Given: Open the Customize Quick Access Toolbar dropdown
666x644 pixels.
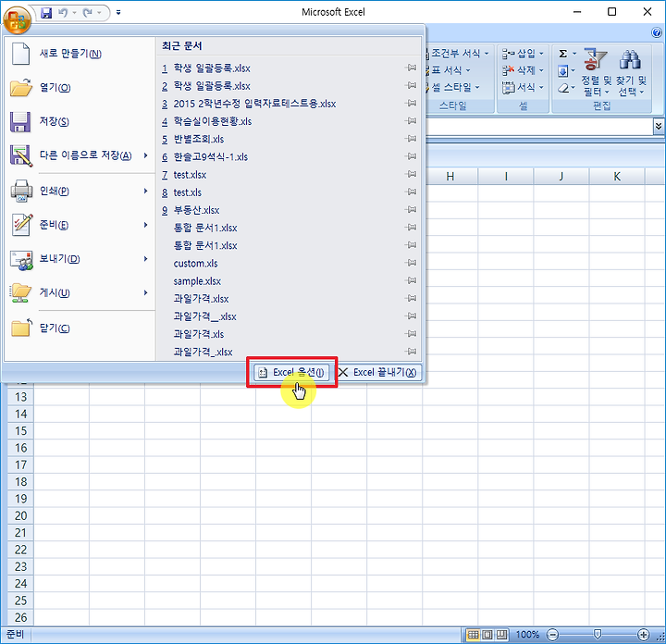Looking at the screenshot, I should (x=118, y=13).
